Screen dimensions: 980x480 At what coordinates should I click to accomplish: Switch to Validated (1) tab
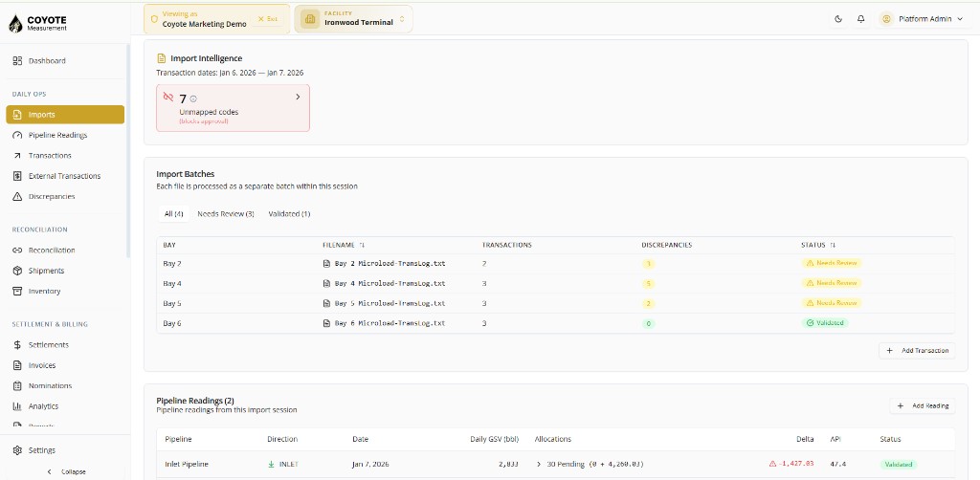289,214
